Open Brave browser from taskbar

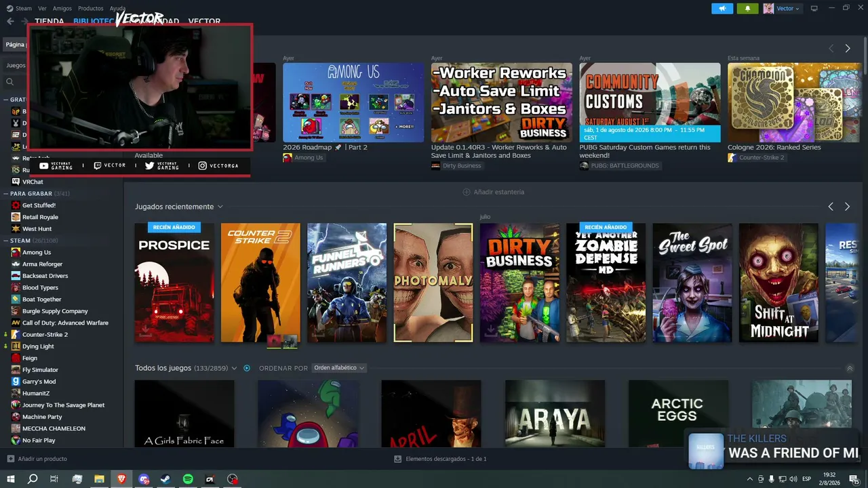(x=121, y=479)
